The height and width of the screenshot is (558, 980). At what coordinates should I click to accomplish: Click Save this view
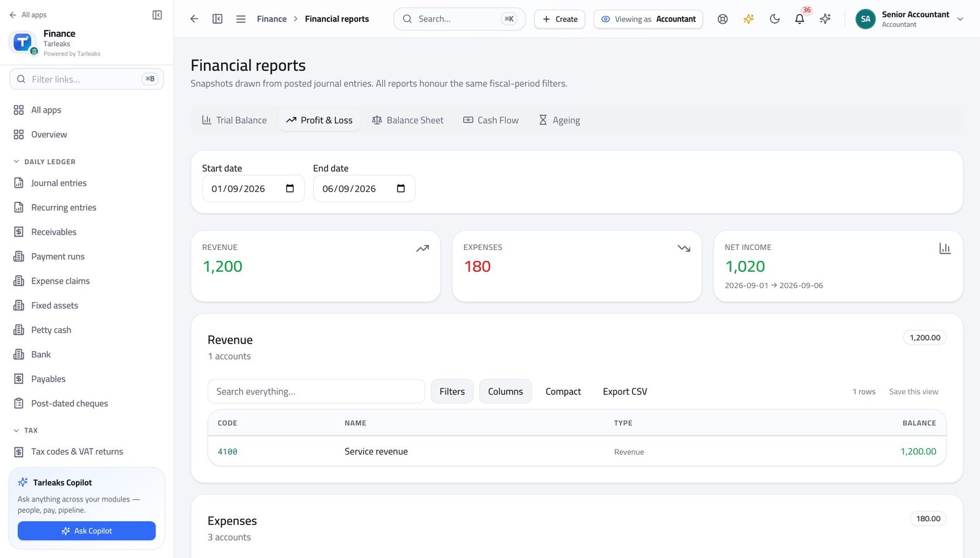point(913,392)
